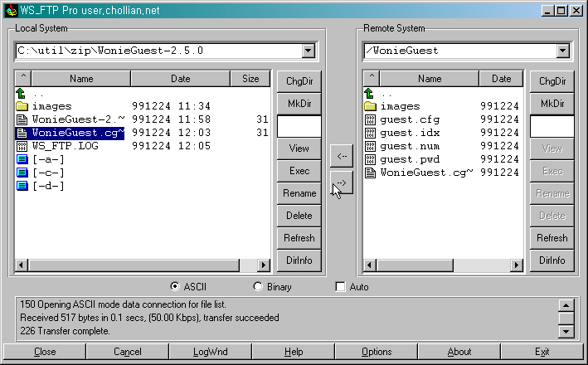Open the remote /WonieGuest path dropdown

(563, 51)
